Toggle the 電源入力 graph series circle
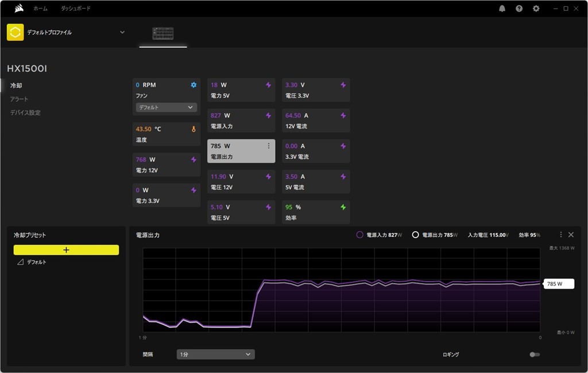The height and width of the screenshot is (373, 588). (x=360, y=235)
